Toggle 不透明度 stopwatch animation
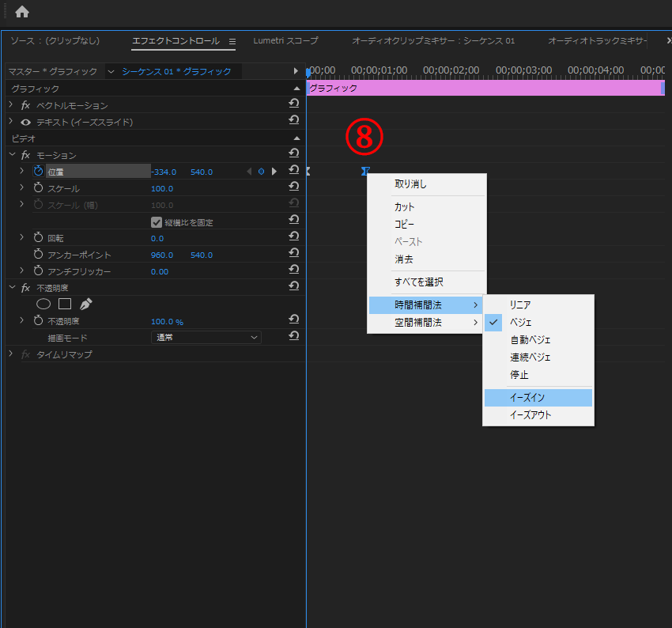Image resolution: width=672 pixels, height=628 pixels. pyautogui.click(x=39, y=320)
